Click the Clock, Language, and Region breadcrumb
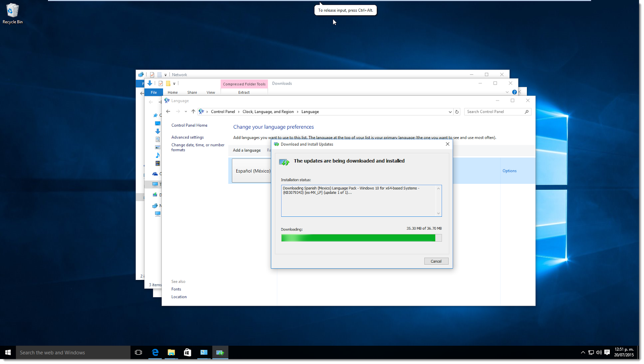 coord(268,112)
